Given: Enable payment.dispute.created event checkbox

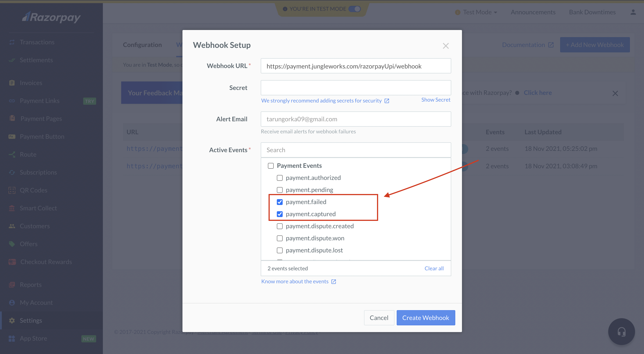Looking at the screenshot, I should 280,226.
